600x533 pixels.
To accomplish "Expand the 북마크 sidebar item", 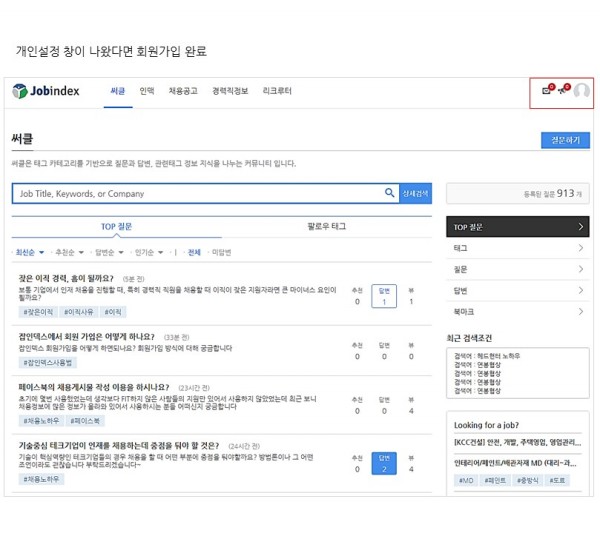I will coord(516,313).
